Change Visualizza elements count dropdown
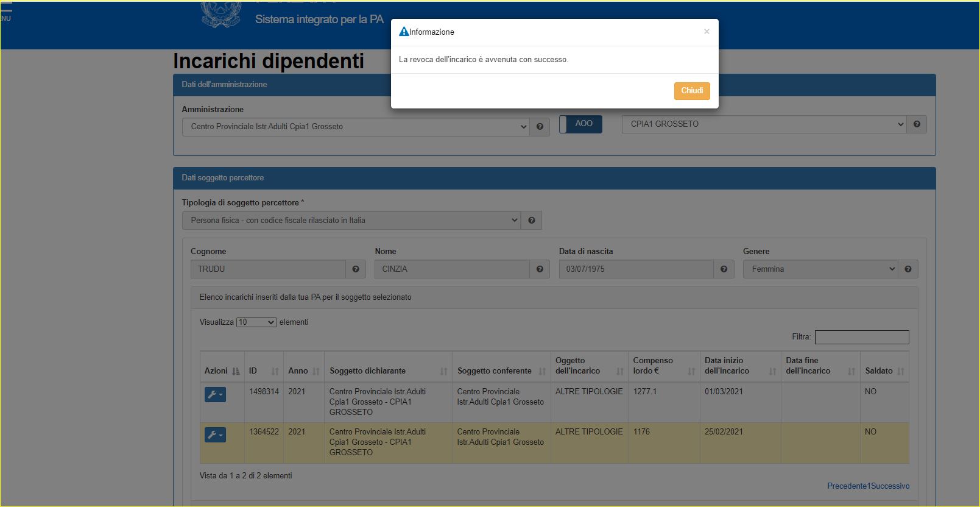Image resolution: width=980 pixels, height=507 pixels. coord(256,322)
